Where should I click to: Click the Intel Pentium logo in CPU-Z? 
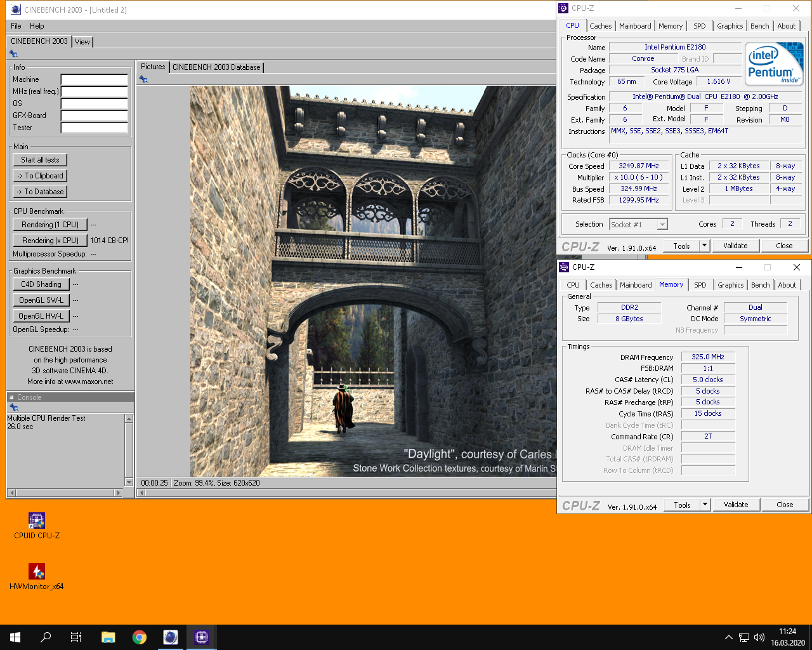(774, 63)
